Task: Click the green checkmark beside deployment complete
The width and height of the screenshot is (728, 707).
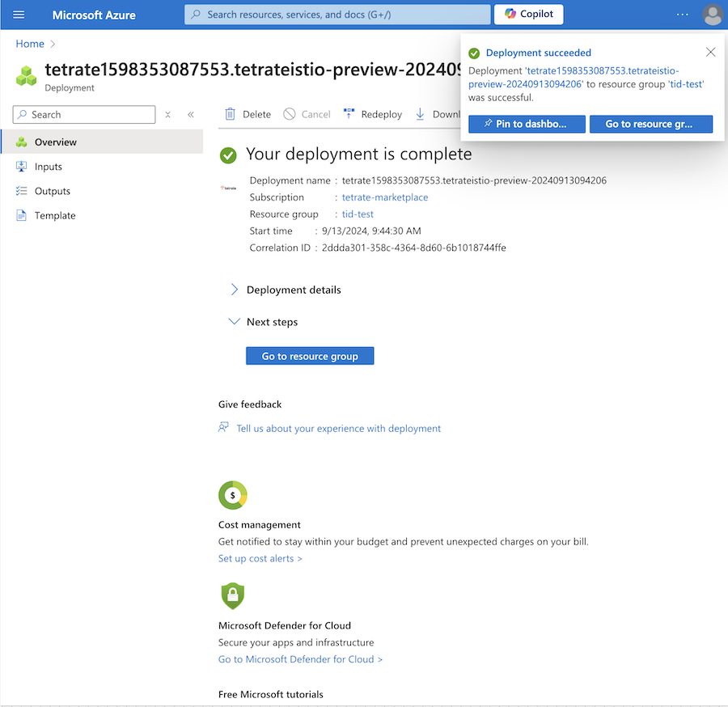Action: pyautogui.click(x=228, y=155)
